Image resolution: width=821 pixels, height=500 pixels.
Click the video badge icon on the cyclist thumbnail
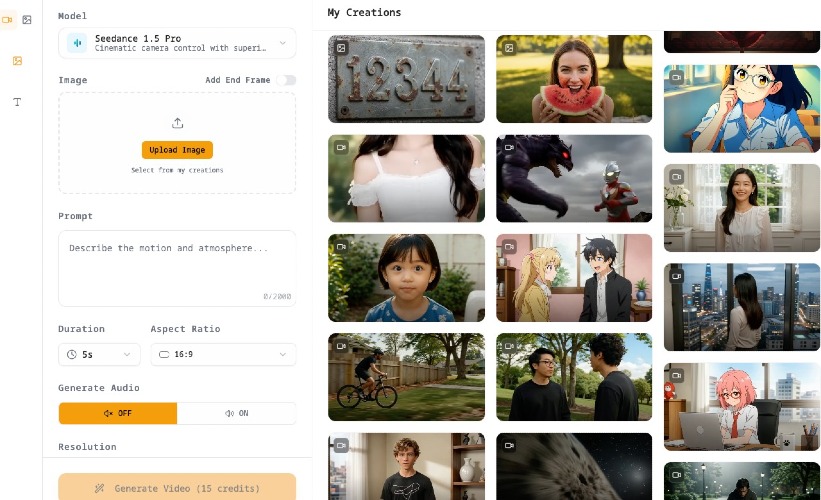(x=341, y=346)
